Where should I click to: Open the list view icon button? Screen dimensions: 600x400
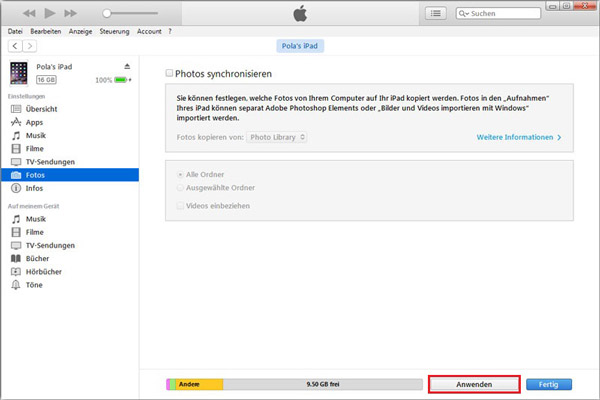tap(435, 14)
